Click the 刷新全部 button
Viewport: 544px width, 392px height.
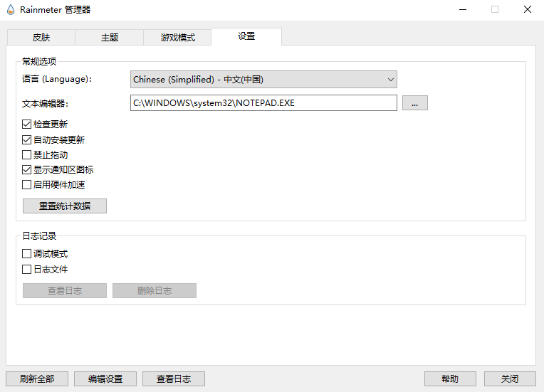click(x=37, y=378)
